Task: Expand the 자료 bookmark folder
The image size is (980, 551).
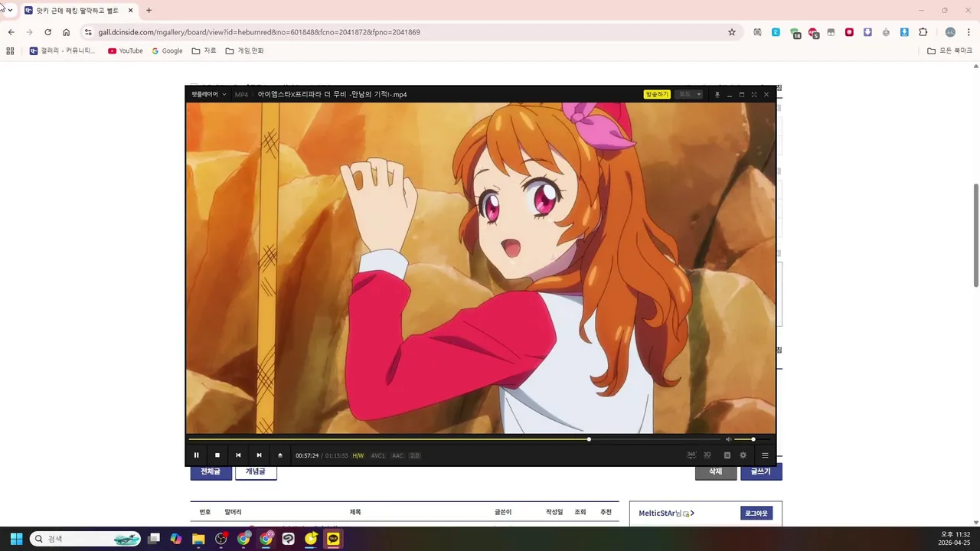Action: pos(204,51)
